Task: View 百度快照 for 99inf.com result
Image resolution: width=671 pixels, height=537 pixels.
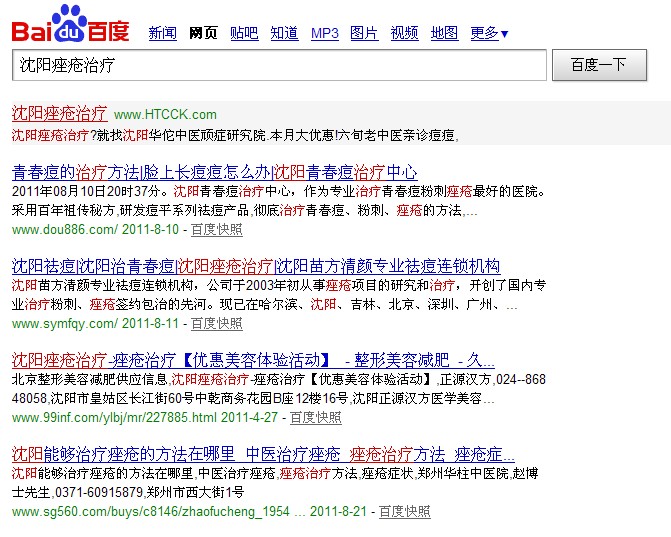Action: click(x=315, y=417)
